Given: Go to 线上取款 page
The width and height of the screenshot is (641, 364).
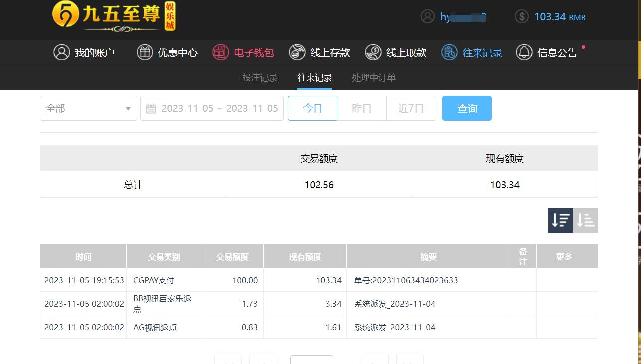Looking at the screenshot, I should click(x=406, y=53).
